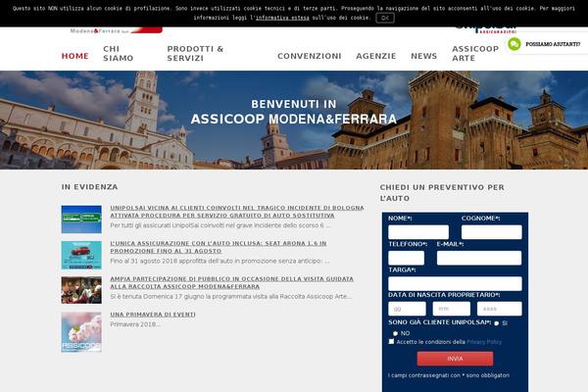588x392 pixels.
Task: Click the Bologna incident news thumbnail
Action: coord(81,220)
